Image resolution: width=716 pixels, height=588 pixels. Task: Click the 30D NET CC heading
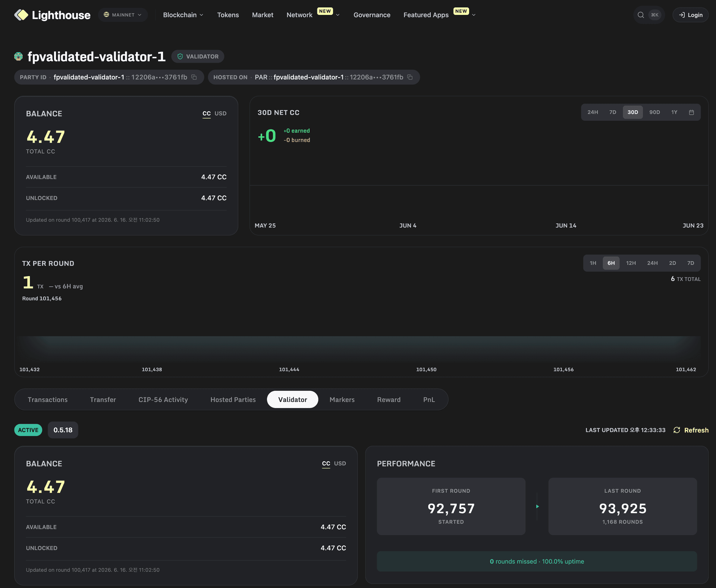point(279,113)
